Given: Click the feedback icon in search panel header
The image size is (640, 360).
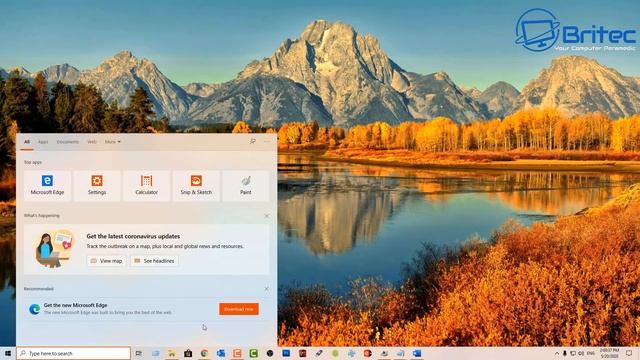Looking at the screenshot, I should [x=253, y=142].
